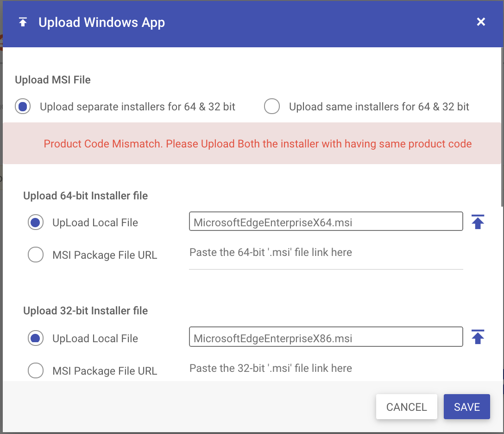Click the upload icon beside the 32-bit file field
Screen dimensions: 504x434
[x=478, y=337]
